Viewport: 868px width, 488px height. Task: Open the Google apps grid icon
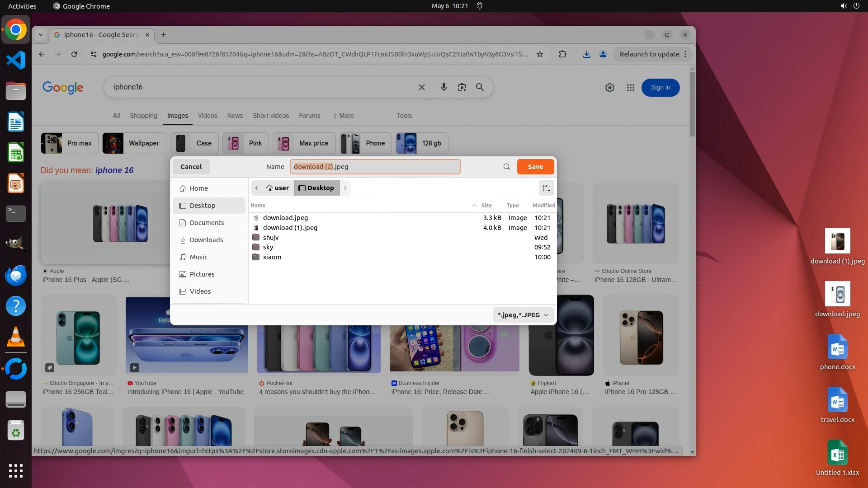pyautogui.click(x=630, y=88)
